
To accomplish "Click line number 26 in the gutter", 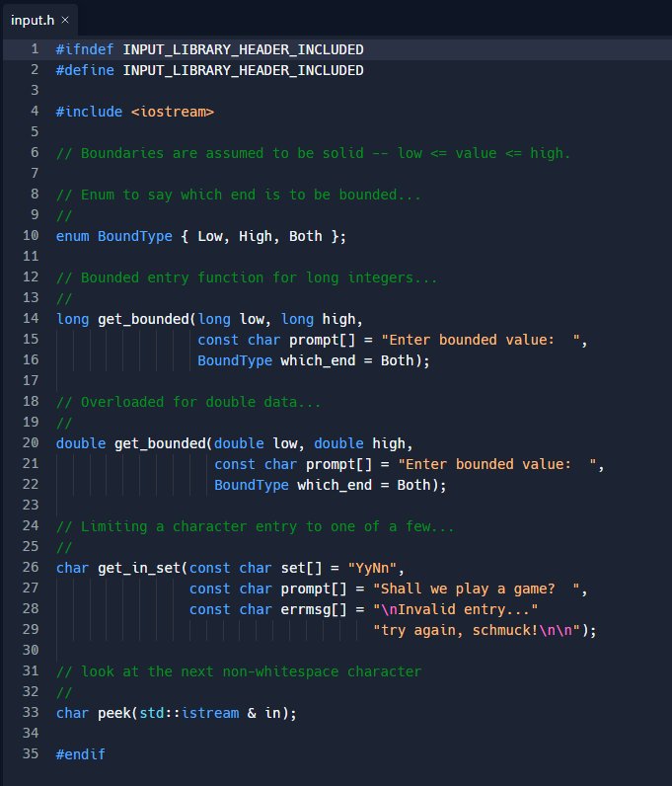I will click(31, 567).
